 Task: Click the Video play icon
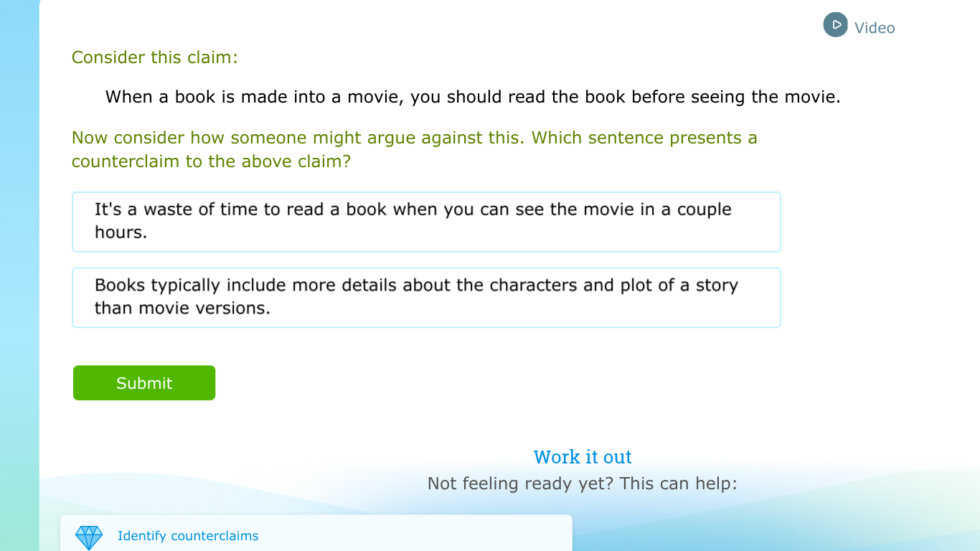pos(835,25)
